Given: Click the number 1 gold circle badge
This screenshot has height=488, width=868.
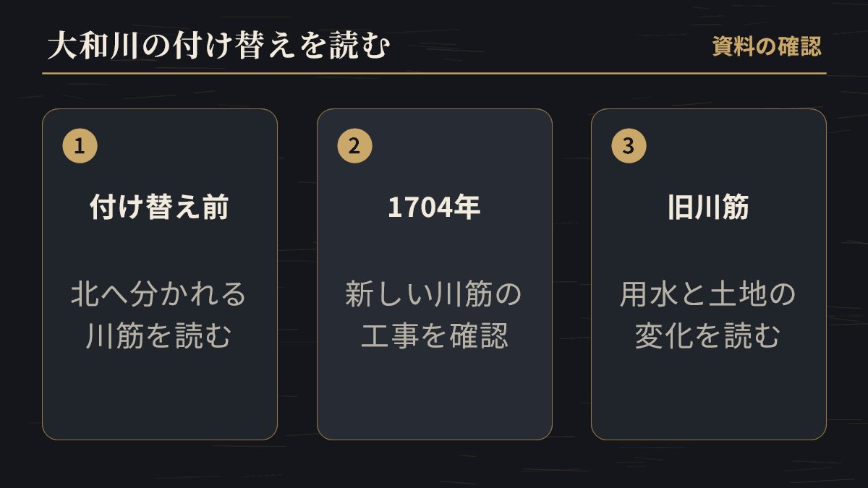Looking at the screenshot, I should (80, 145).
